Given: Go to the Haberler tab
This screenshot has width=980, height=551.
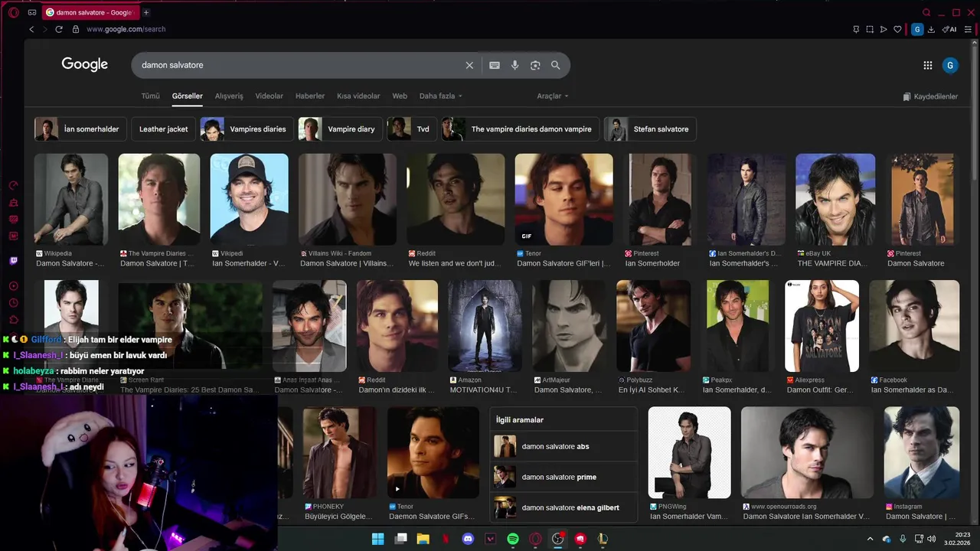Looking at the screenshot, I should (310, 96).
